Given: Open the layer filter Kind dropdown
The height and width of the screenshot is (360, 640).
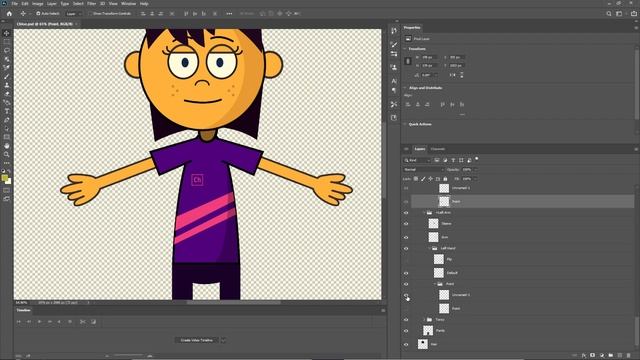Looking at the screenshot, I should coord(417,160).
